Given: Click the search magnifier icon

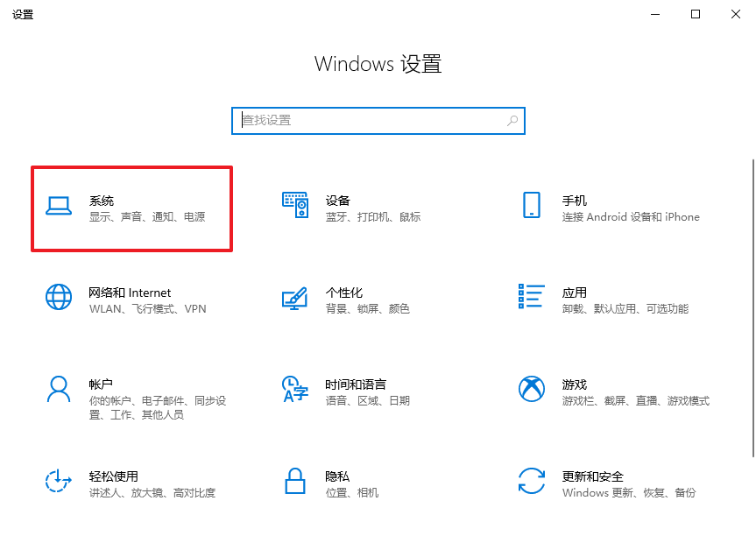Looking at the screenshot, I should pyautogui.click(x=512, y=121).
